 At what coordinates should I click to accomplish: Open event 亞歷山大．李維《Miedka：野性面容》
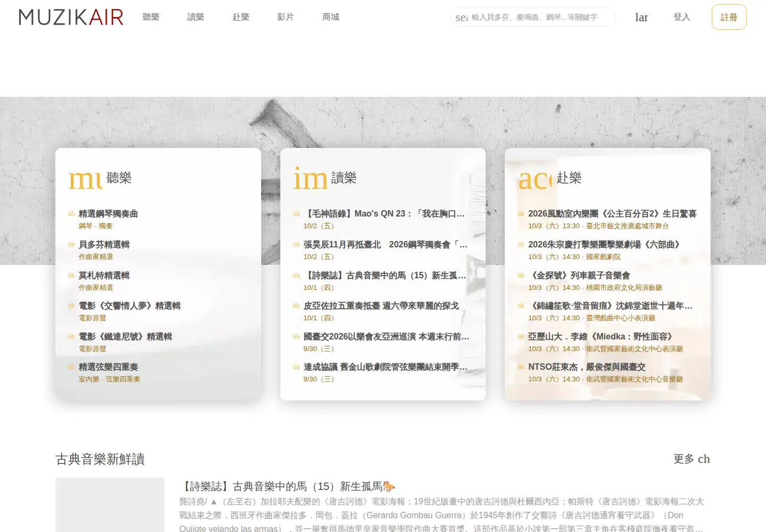601,337
